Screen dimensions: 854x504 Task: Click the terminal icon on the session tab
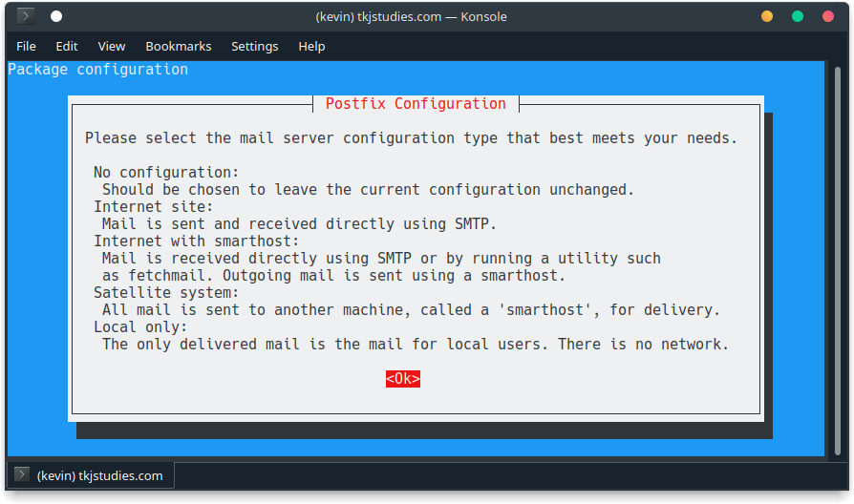(22, 474)
